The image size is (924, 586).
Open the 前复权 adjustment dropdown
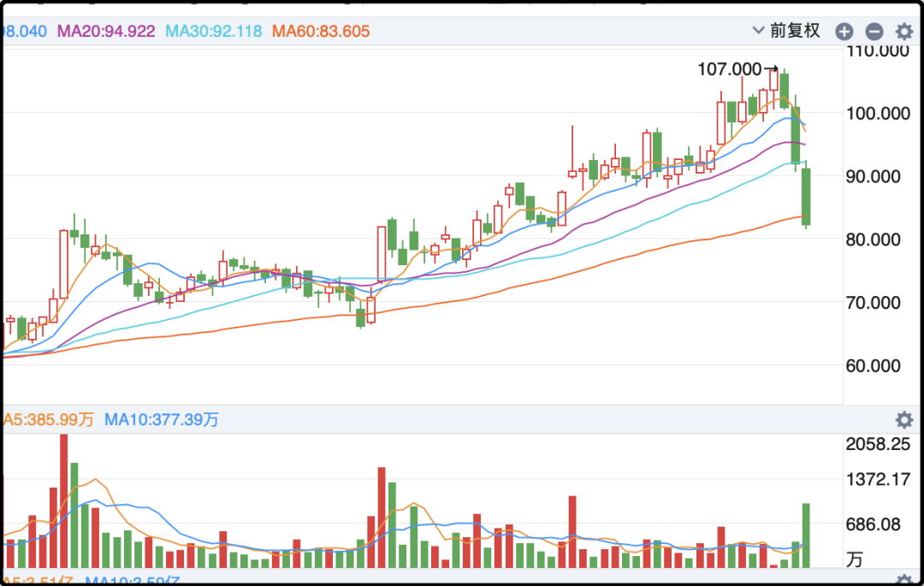click(x=786, y=31)
